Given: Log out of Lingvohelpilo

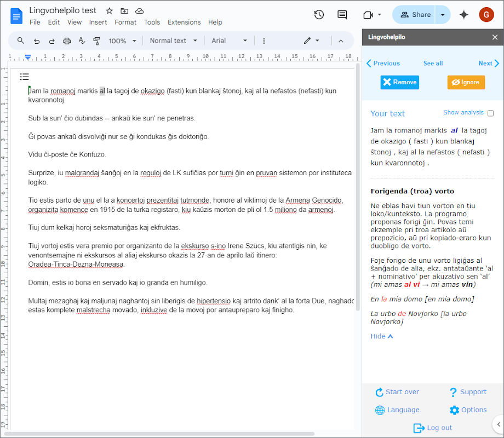Looking at the screenshot, I should point(433,428).
